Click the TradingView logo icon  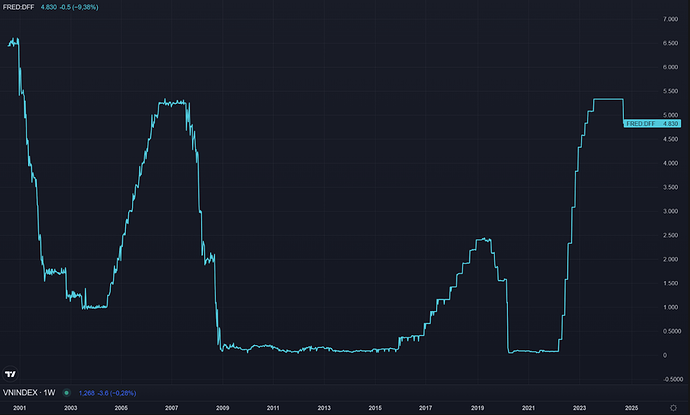10,374
